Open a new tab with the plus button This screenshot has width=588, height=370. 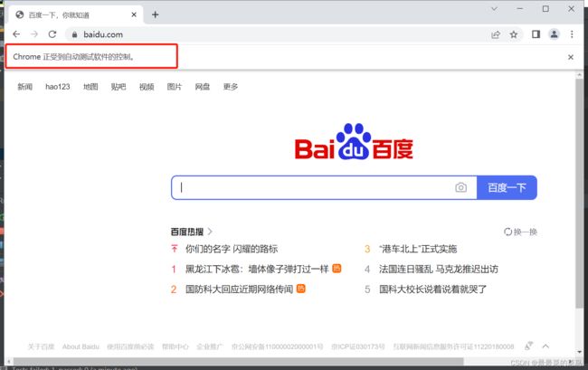(156, 14)
